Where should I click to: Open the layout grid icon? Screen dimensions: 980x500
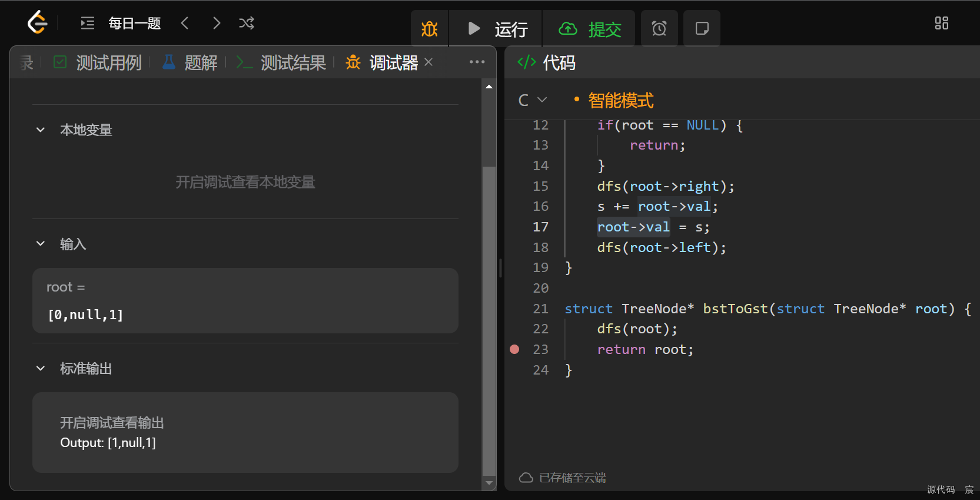942,23
